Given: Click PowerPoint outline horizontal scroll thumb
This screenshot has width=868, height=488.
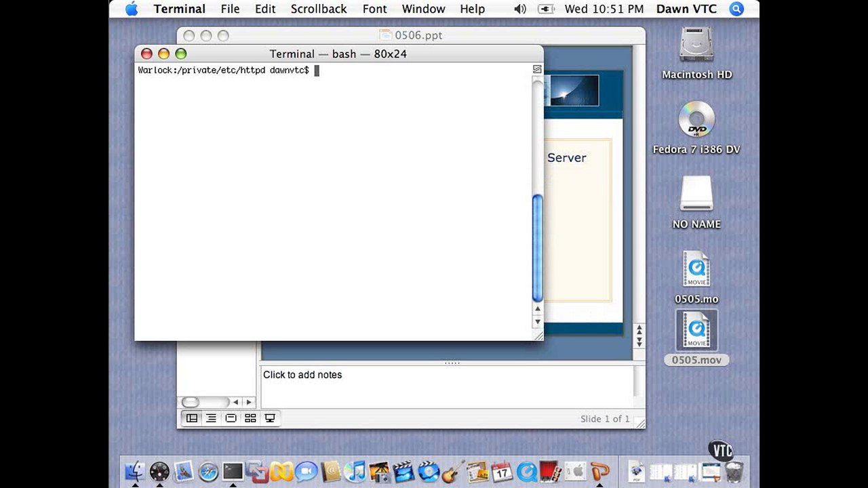Looking at the screenshot, I should 191,402.
